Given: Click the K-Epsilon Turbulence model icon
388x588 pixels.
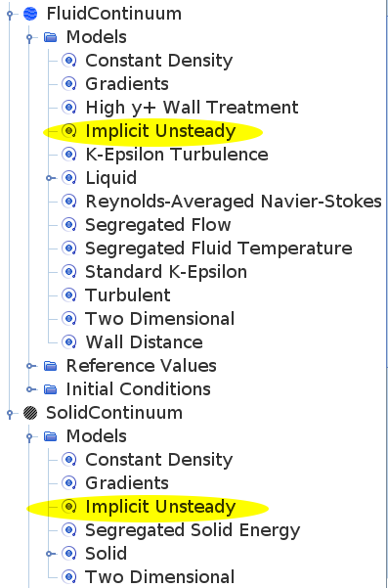Looking at the screenshot, I should [x=69, y=155].
